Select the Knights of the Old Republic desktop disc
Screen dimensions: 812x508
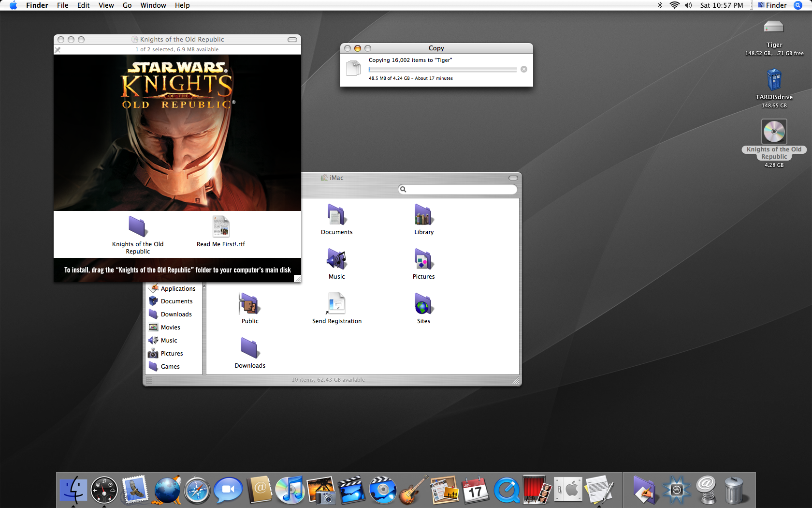point(774,131)
